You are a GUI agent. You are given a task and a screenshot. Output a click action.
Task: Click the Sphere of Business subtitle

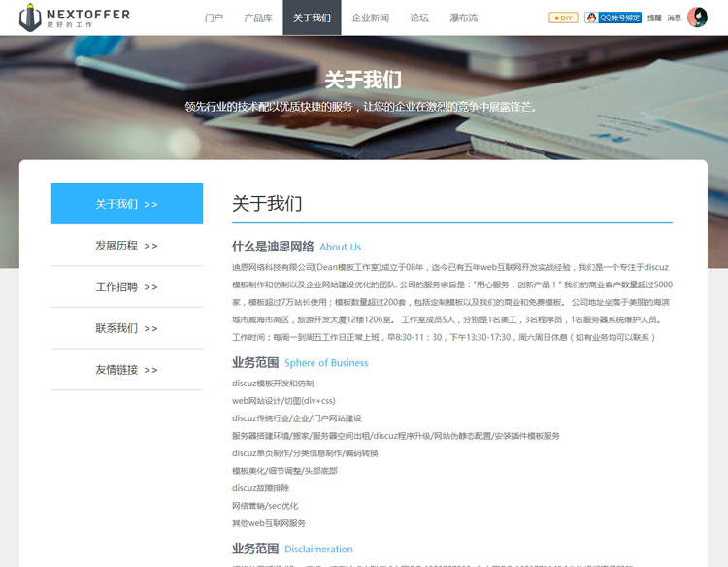pyautogui.click(x=326, y=363)
